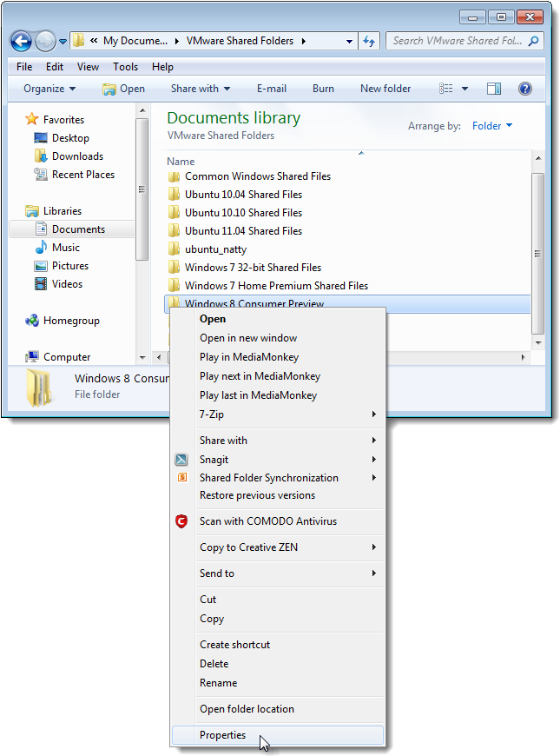Expand the Share with toolbar dropdown
This screenshot has width=560, height=756.
(201, 89)
